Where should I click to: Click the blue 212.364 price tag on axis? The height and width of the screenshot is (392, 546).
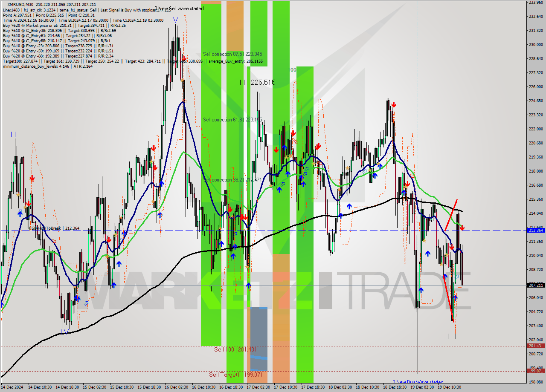(536, 231)
